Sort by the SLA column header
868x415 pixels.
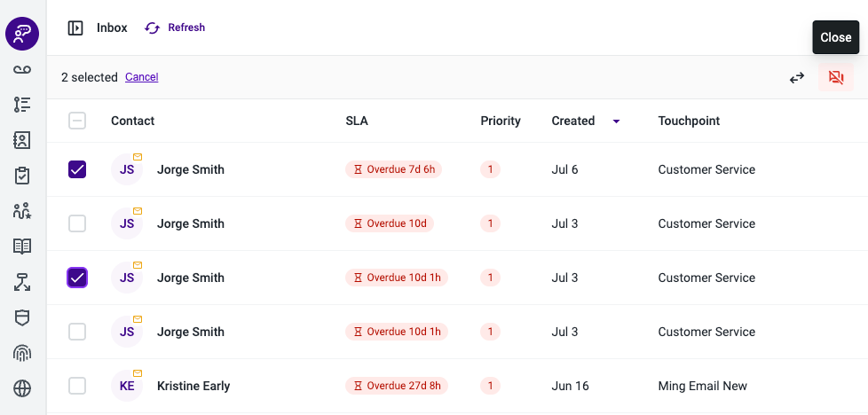click(357, 121)
